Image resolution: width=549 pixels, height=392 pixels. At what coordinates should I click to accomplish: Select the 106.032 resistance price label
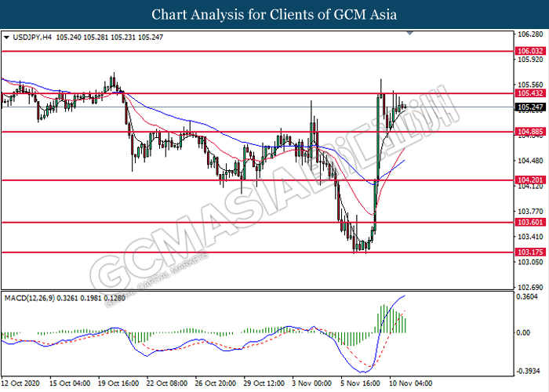point(530,51)
